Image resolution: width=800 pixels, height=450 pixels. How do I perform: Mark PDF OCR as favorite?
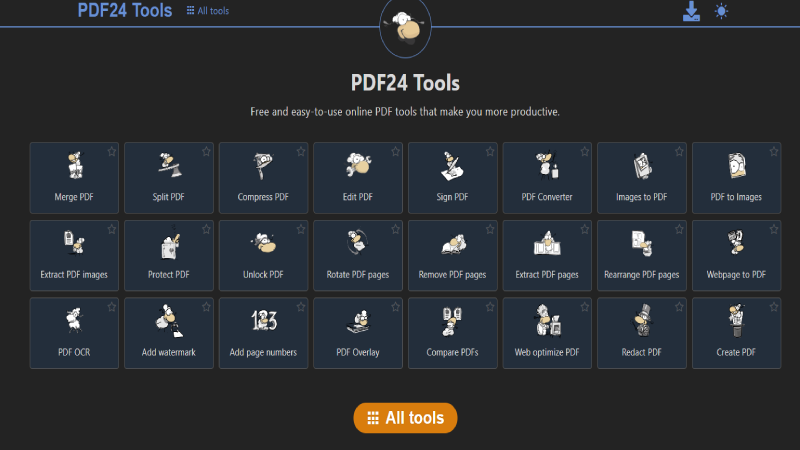(112, 307)
